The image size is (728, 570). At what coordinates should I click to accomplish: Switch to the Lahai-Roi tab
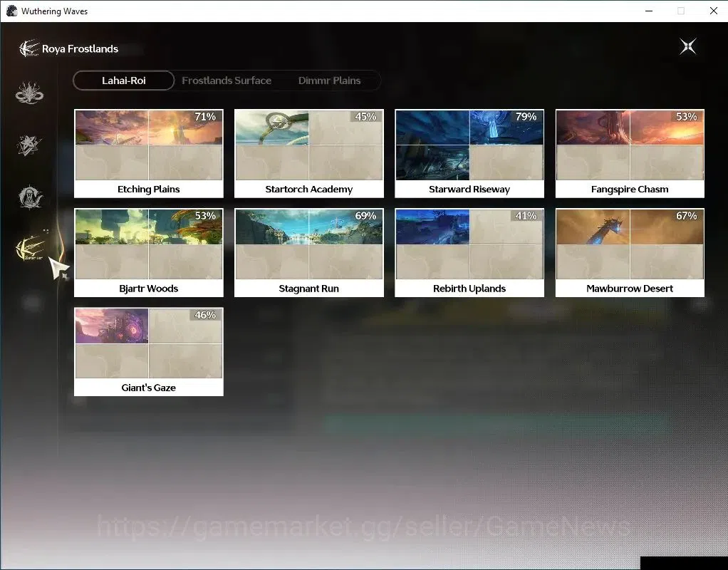123,81
